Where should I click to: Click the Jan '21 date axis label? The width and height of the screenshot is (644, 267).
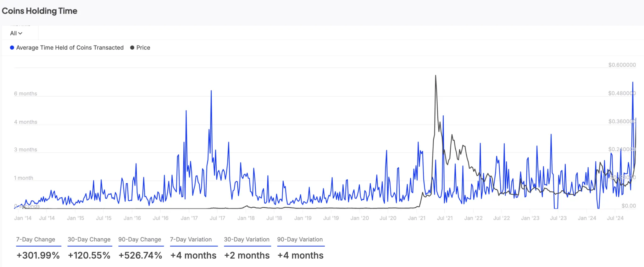[416, 218]
